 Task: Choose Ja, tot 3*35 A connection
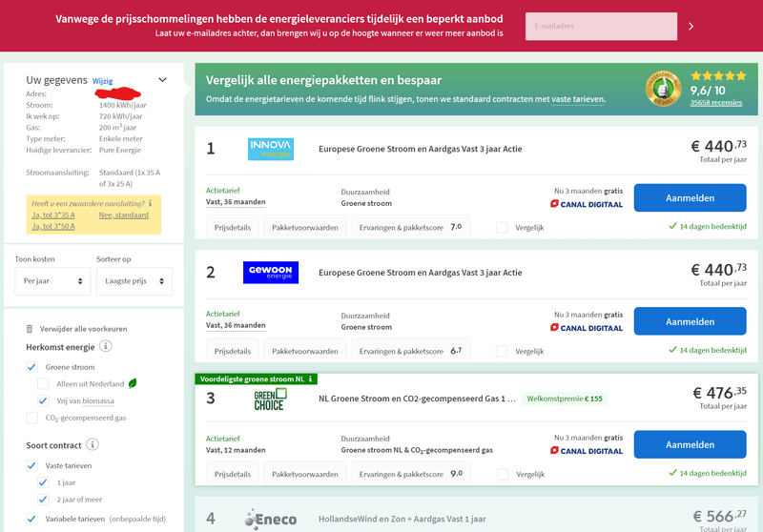tap(53, 215)
